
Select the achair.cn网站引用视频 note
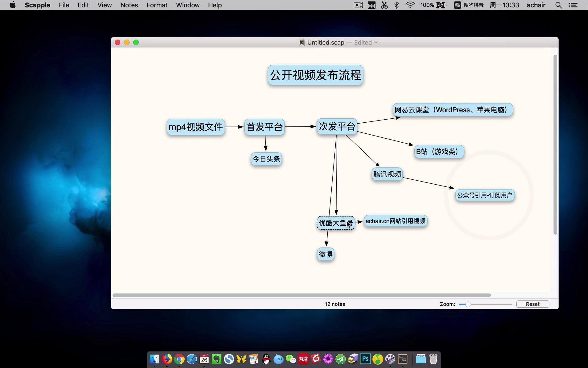click(395, 221)
